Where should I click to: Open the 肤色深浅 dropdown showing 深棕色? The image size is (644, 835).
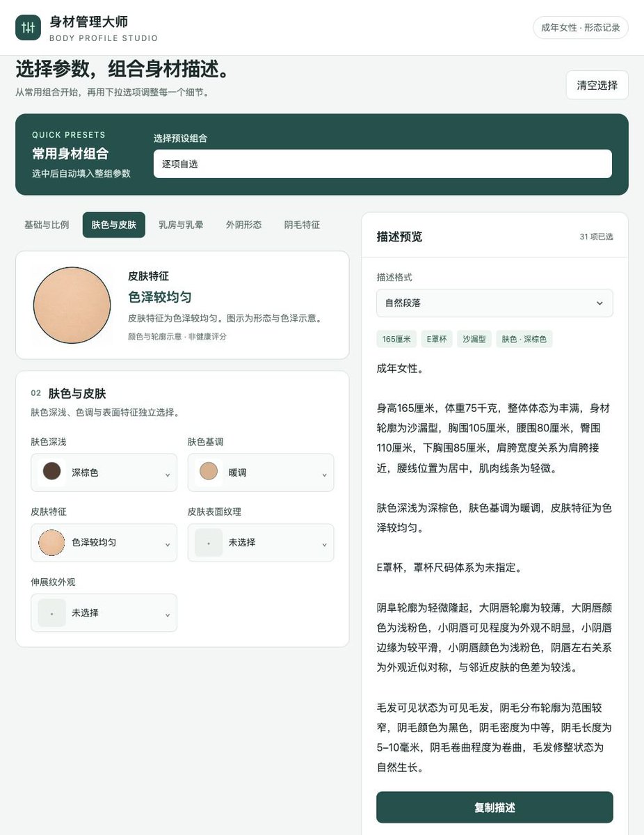click(104, 472)
